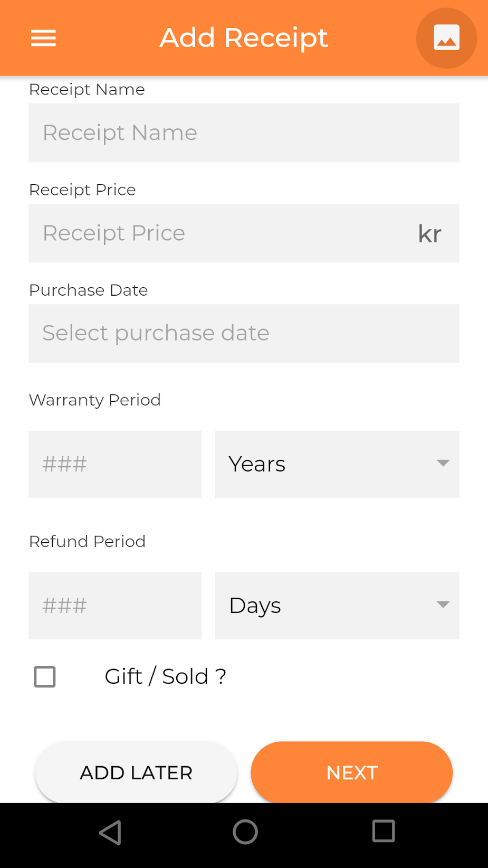Open the hamburger navigation menu
The image size is (488, 868).
[43, 38]
